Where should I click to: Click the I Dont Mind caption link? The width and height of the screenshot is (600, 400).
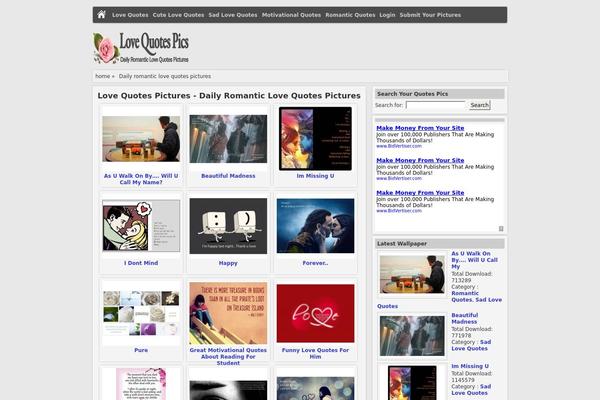point(141,263)
